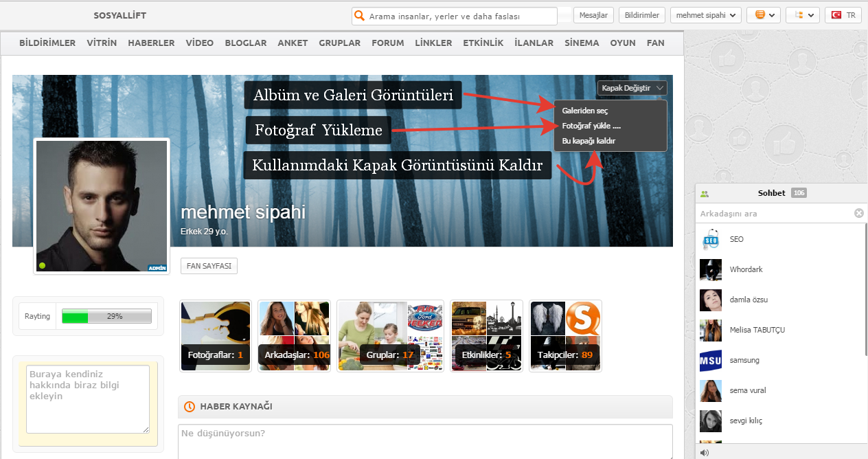Viewport: 868px width, 459px height.
Task: Select Bu kapağı kaldır menu option
Action: click(x=588, y=141)
